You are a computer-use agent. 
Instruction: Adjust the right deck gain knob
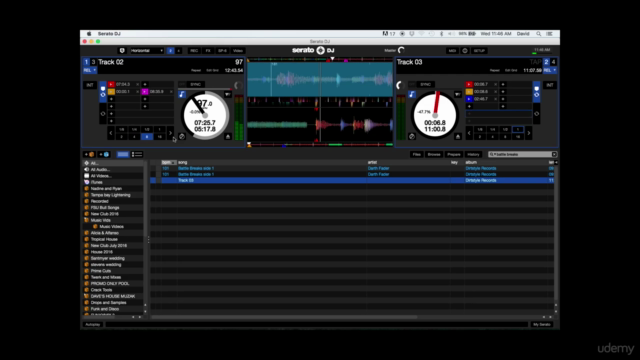pyautogui.click(x=400, y=85)
